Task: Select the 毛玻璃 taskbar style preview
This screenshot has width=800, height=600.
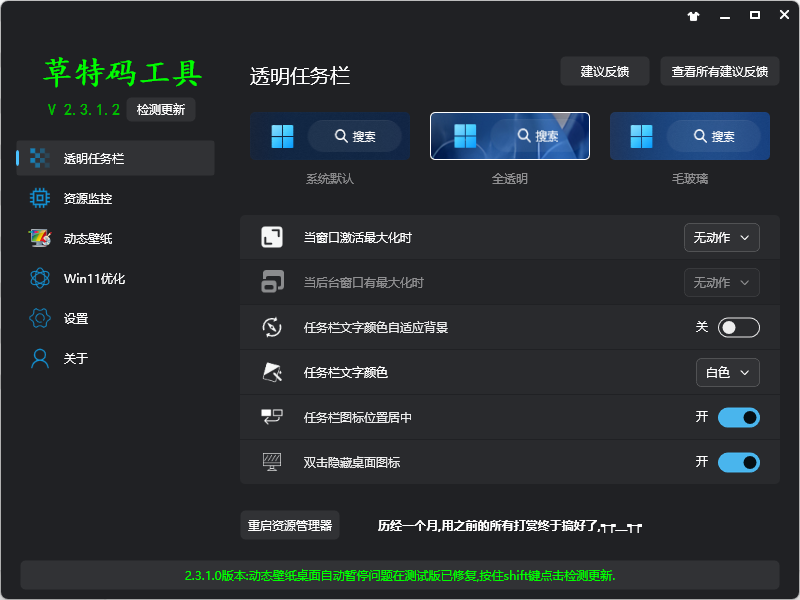Action: [689, 136]
